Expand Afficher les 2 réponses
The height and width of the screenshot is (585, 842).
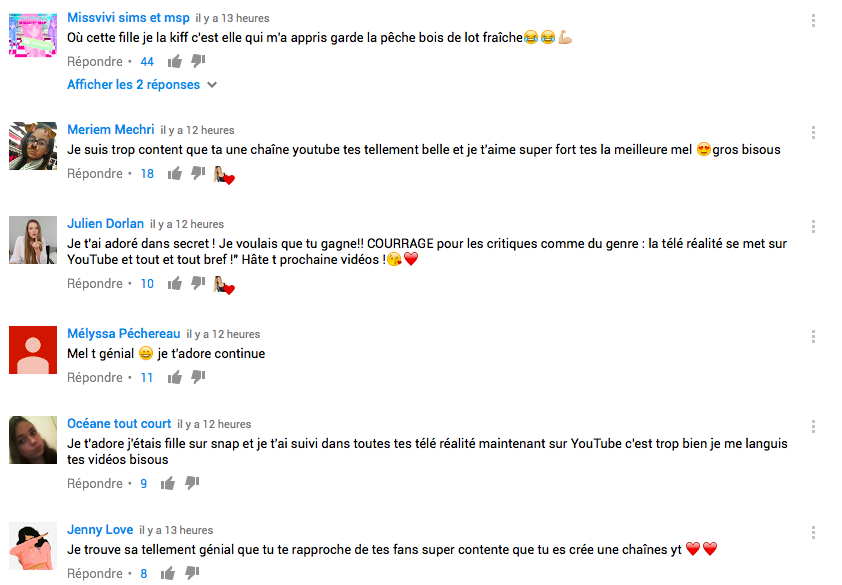click(x=142, y=85)
